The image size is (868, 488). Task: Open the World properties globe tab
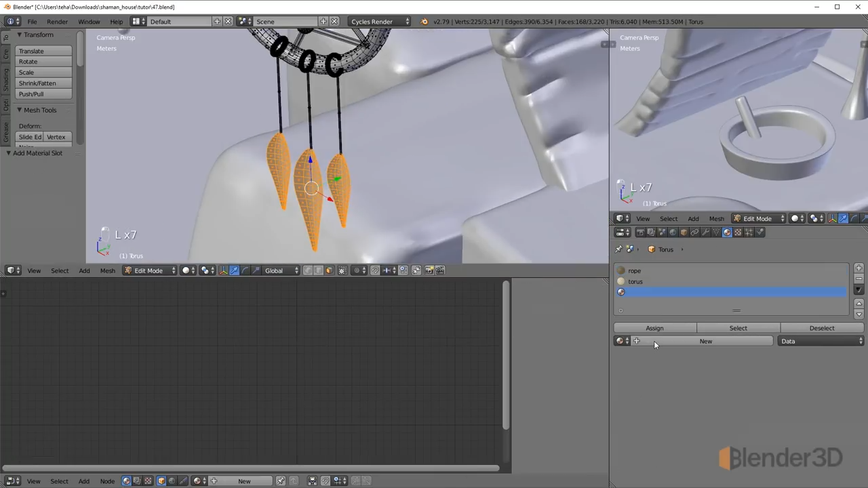[673, 232]
